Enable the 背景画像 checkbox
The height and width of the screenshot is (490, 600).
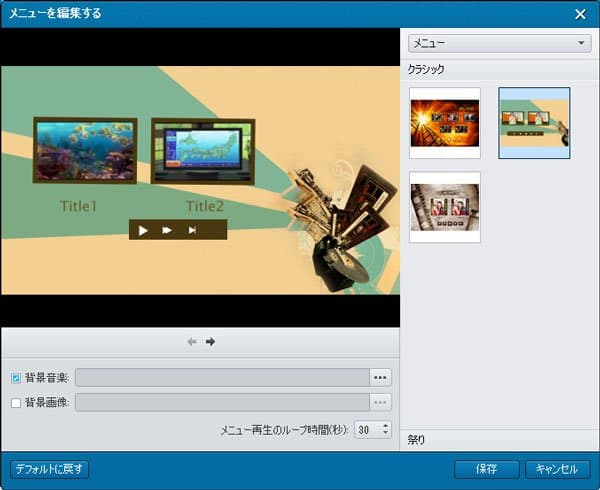click(x=15, y=402)
